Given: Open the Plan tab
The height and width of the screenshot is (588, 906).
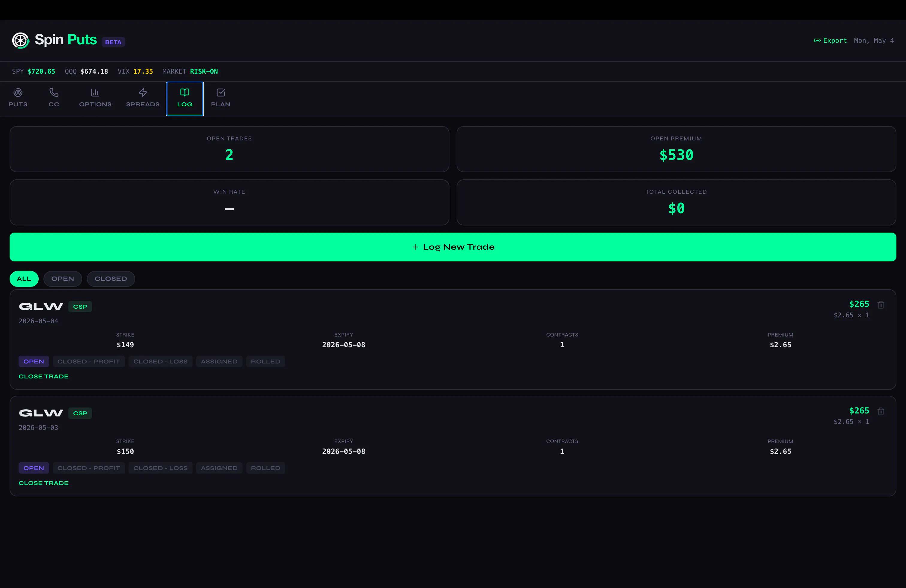Looking at the screenshot, I should click(x=221, y=98).
